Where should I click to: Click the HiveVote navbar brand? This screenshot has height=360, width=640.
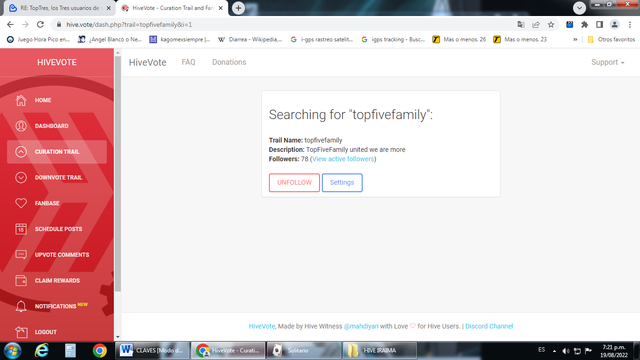(x=147, y=62)
